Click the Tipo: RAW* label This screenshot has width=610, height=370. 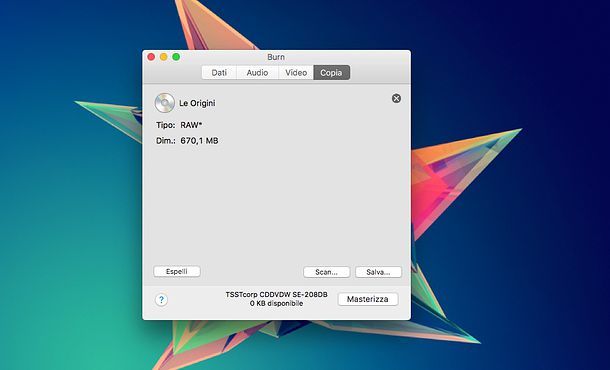179,125
